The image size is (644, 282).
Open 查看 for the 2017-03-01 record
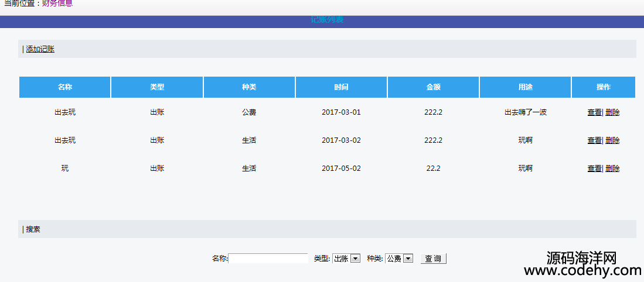(594, 112)
